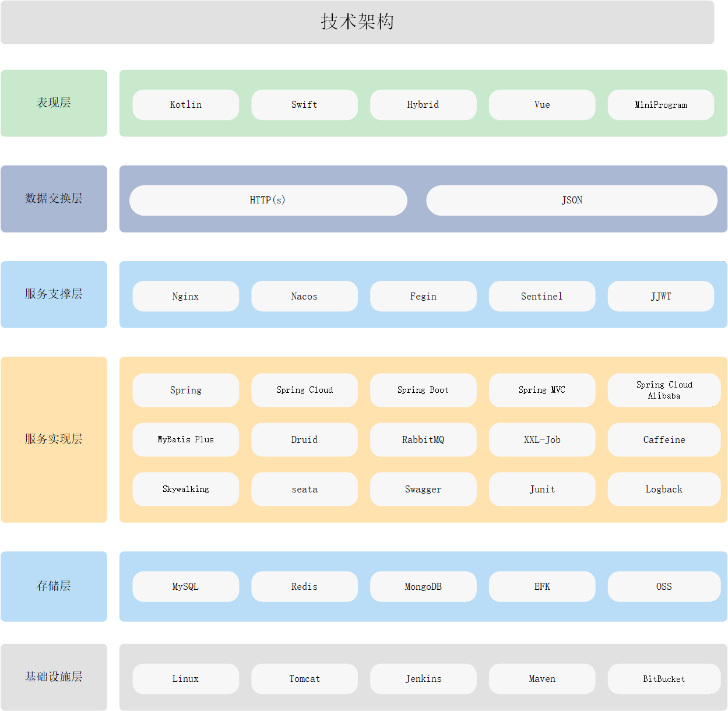Select the Nginx box

tap(186, 296)
